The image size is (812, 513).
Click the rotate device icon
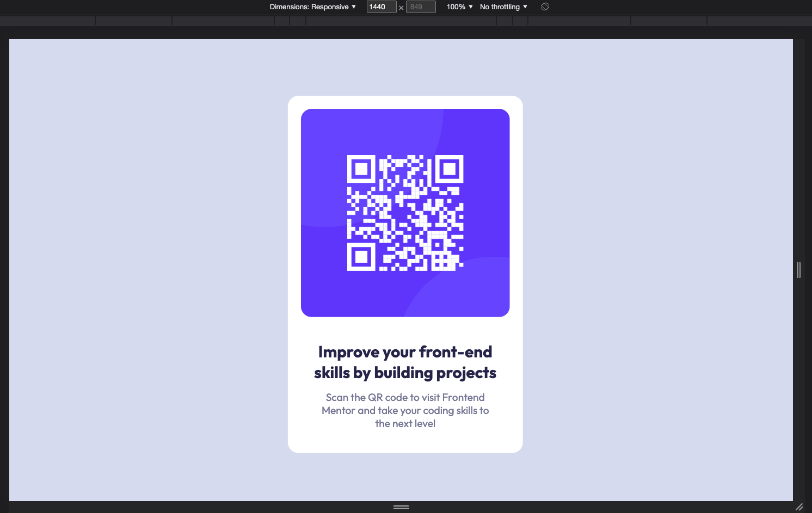click(545, 7)
